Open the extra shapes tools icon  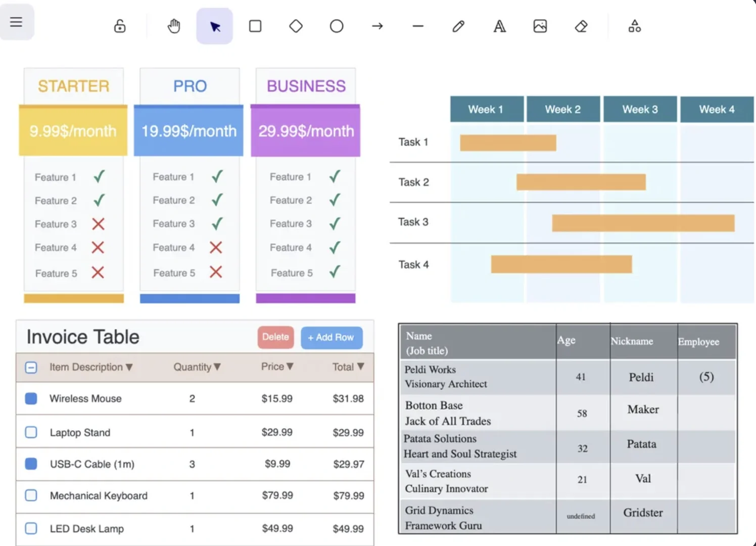(x=635, y=26)
